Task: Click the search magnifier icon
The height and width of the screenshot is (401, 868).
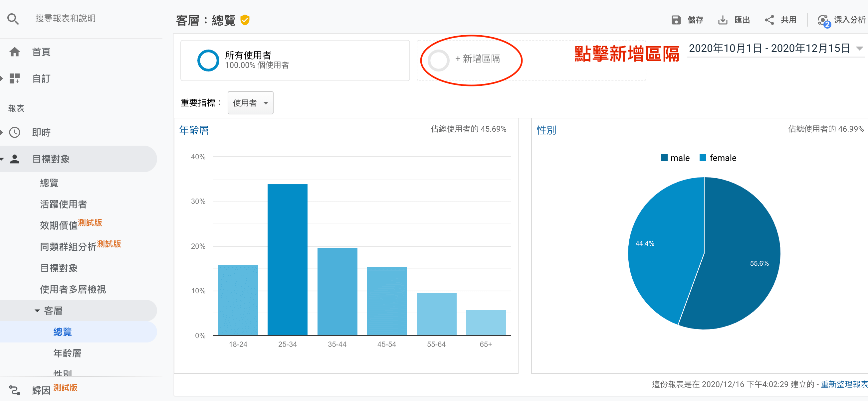Action: pyautogui.click(x=13, y=19)
